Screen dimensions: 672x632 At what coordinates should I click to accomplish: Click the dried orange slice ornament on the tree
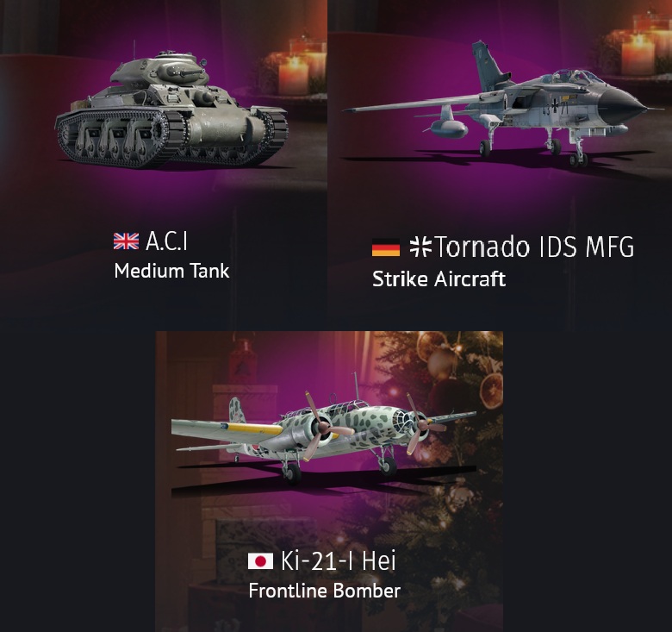tap(491, 391)
